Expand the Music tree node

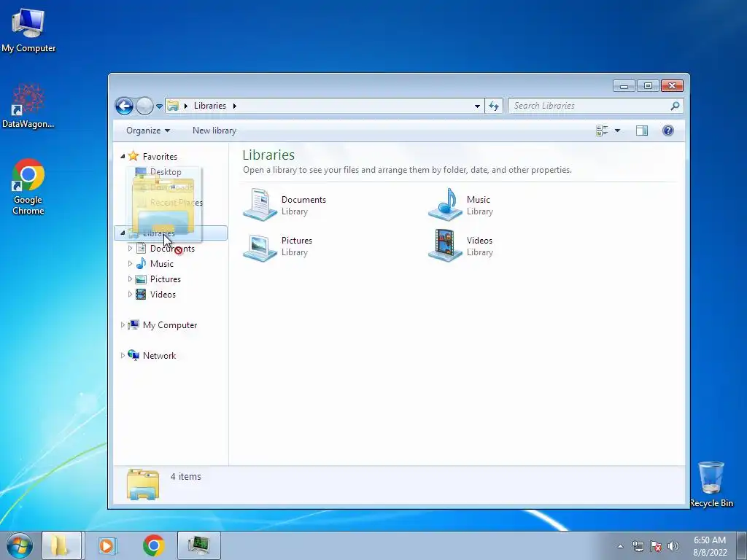tap(130, 263)
